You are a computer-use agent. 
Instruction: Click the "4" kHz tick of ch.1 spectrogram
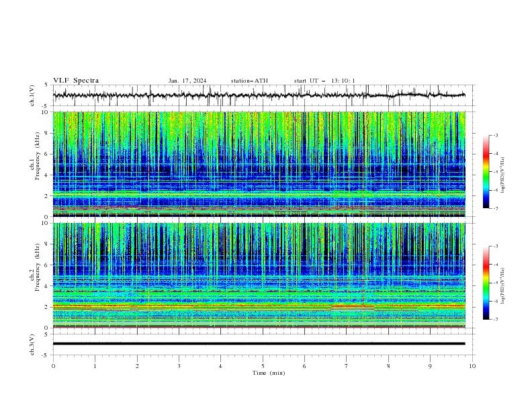click(47, 175)
